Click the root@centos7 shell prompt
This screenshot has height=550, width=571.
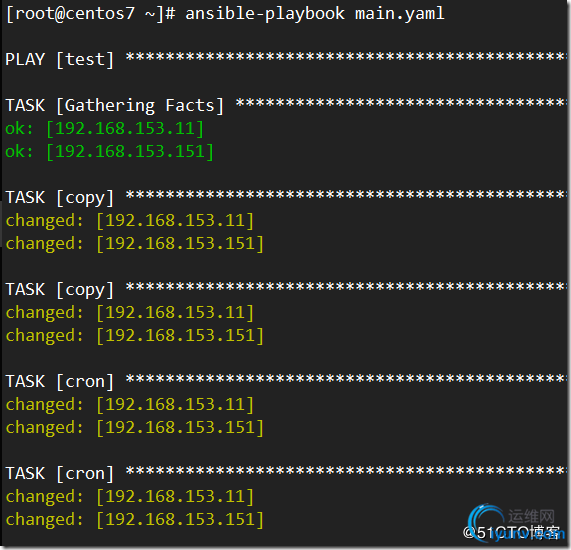(91, 14)
